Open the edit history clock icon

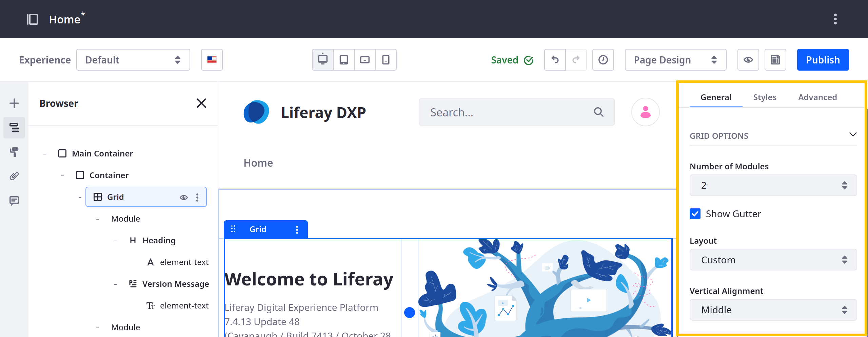603,60
